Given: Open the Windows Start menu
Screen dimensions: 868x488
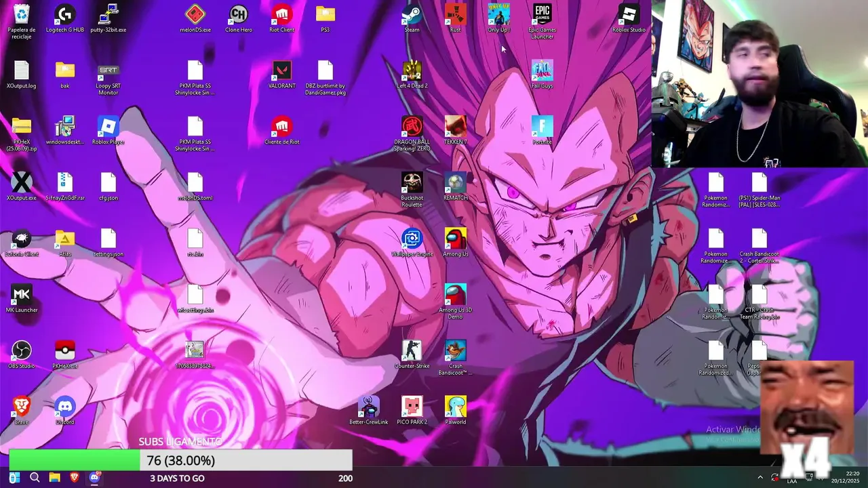Looking at the screenshot, I should (x=14, y=478).
